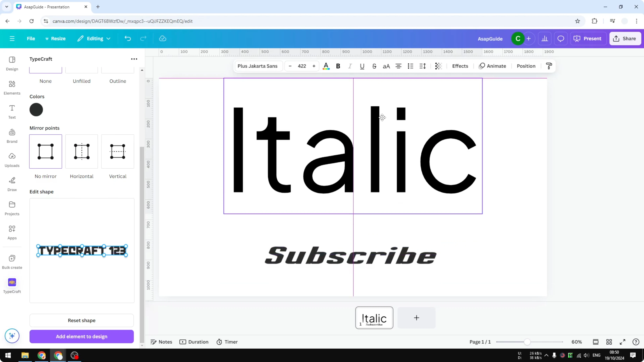Screen dimensions: 644x362
Task: Apply strikethrough formatting
Action: point(374,66)
